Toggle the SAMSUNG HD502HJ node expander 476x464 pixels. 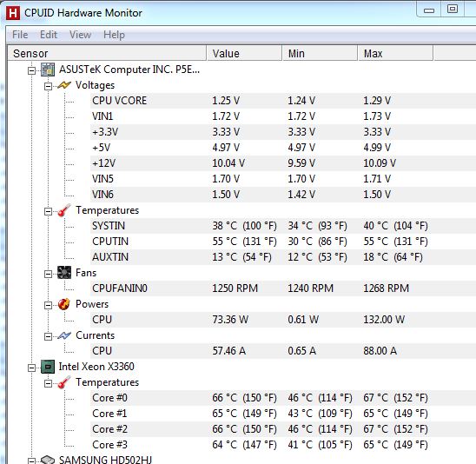click(31, 461)
